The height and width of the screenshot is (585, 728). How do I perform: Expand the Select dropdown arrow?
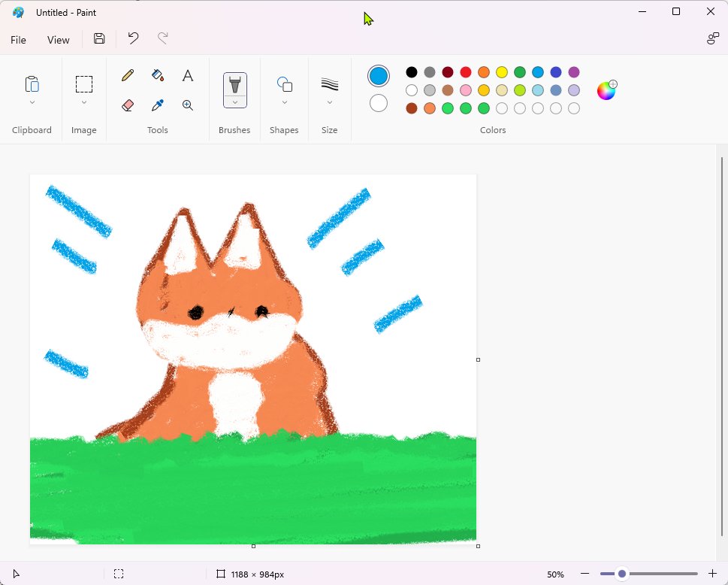click(x=84, y=102)
